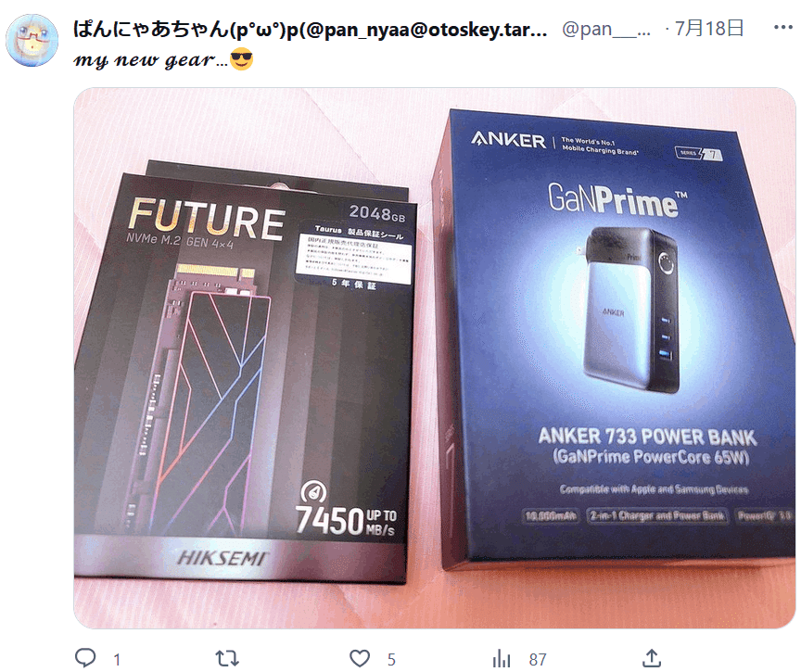Open view analytics bar chart icon

(502, 658)
